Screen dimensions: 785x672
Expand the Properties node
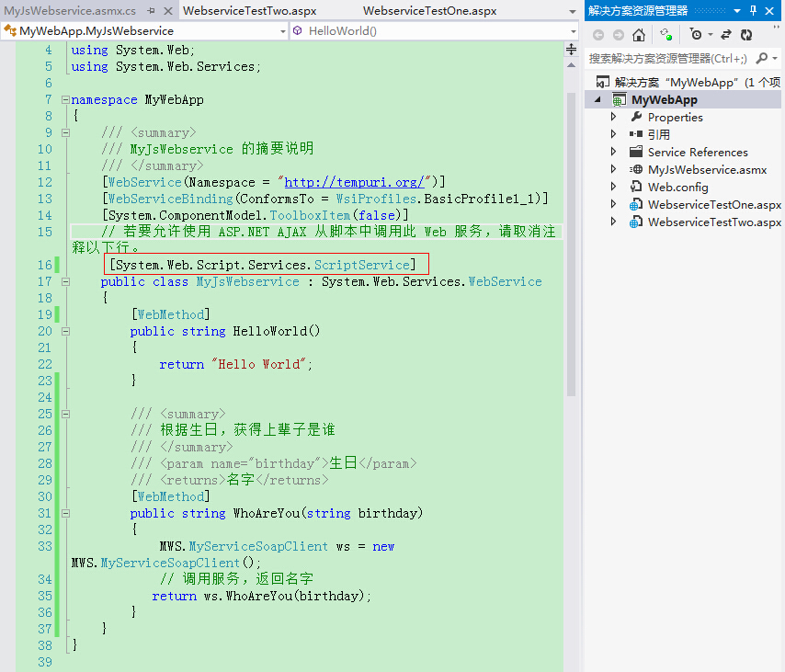point(614,117)
